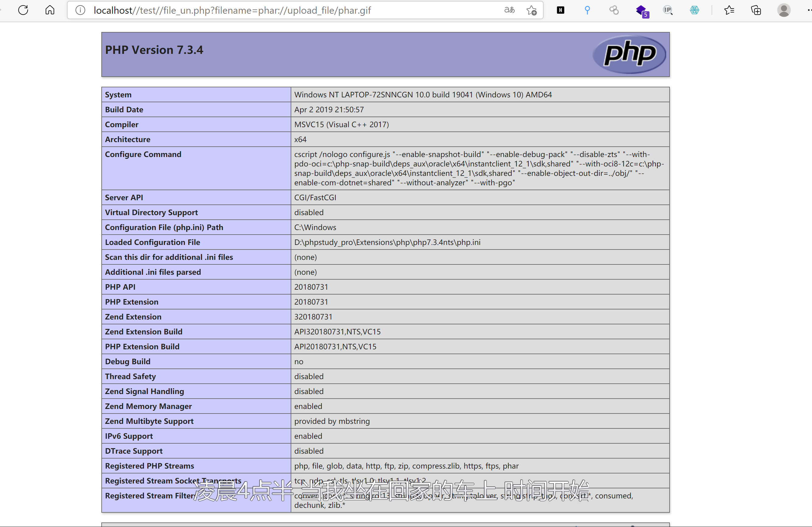Open the page translate option
Viewport: 812px width, 527px height.
tap(509, 10)
